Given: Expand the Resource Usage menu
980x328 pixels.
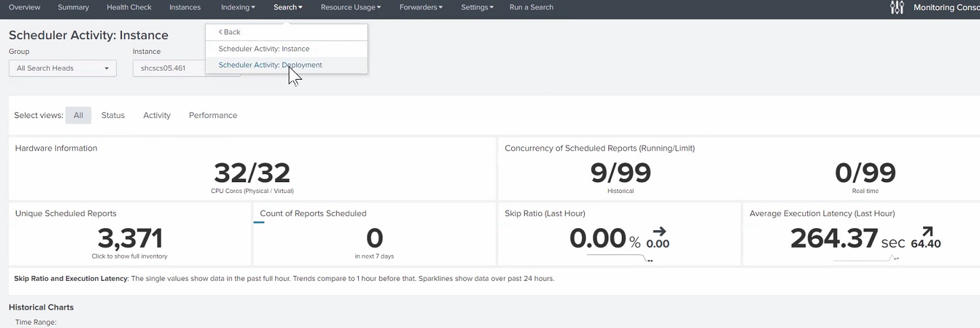Looking at the screenshot, I should (351, 7).
